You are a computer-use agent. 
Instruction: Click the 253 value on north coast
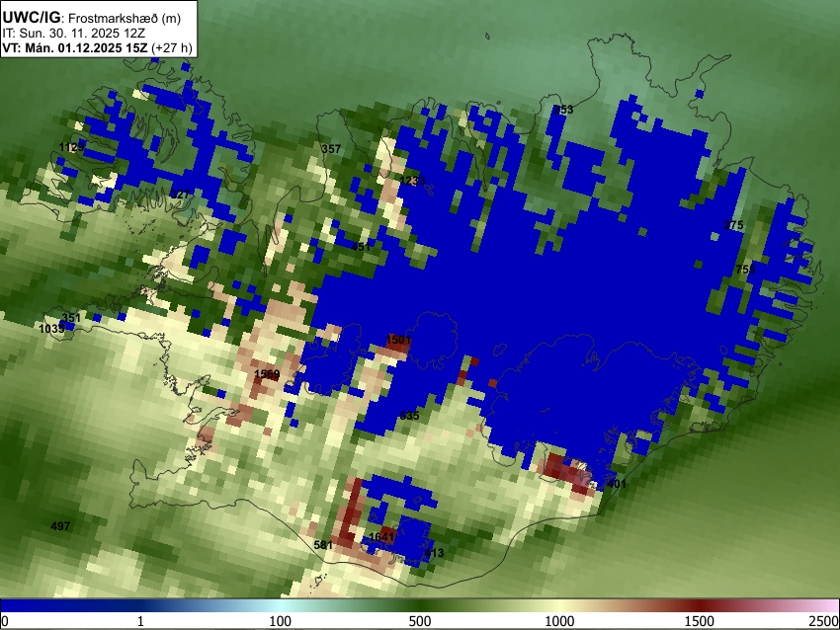click(x=563, y=110)
